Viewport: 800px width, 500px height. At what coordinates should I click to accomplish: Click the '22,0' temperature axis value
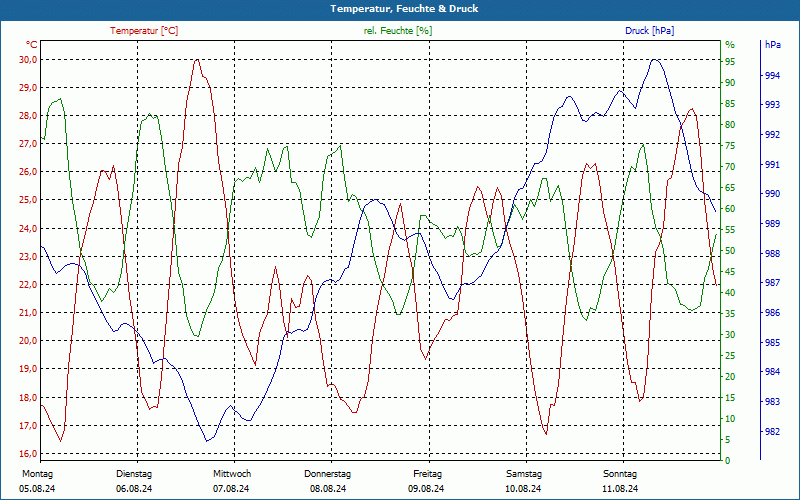click(x=28, y=285)
